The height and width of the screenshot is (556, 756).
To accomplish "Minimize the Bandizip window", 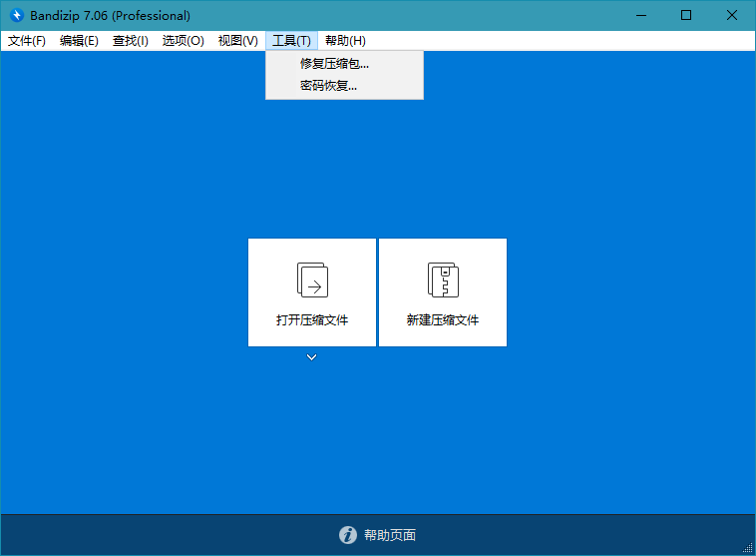I will click(640, 15).
